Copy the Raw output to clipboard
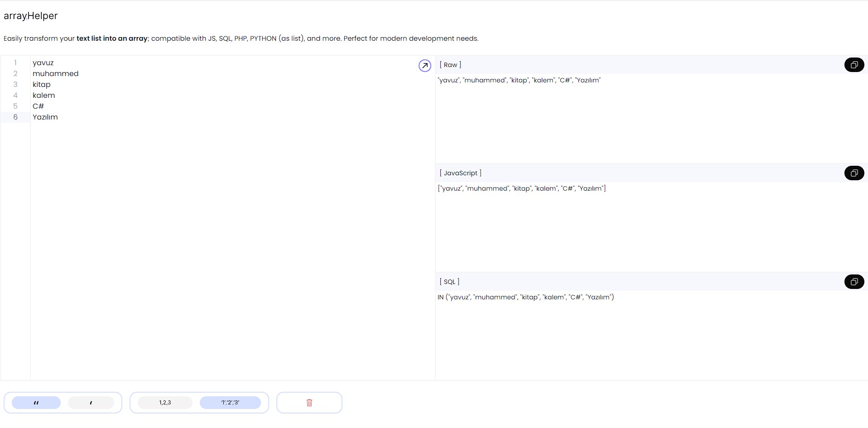Image resolution: width=868 pixels, height=428 pixels. tap(854, 65)
